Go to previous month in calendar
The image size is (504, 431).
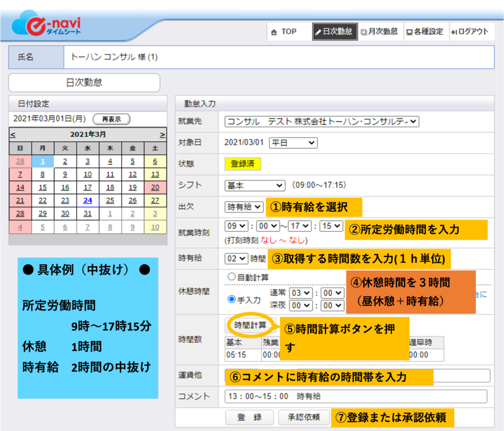click(x=13, y=134)
